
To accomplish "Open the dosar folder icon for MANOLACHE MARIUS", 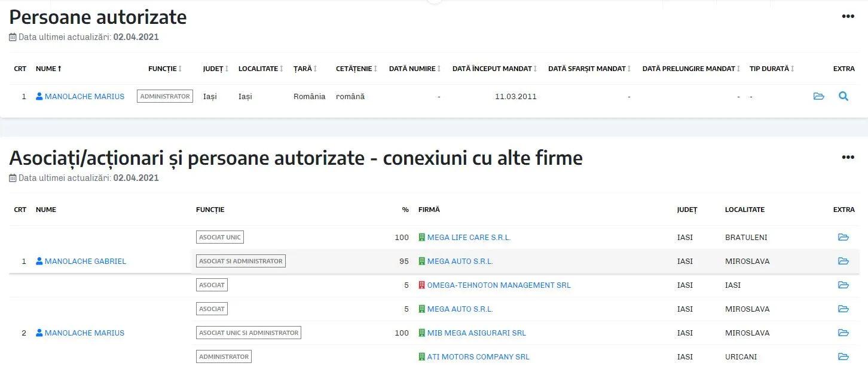I will pos(818,96).
